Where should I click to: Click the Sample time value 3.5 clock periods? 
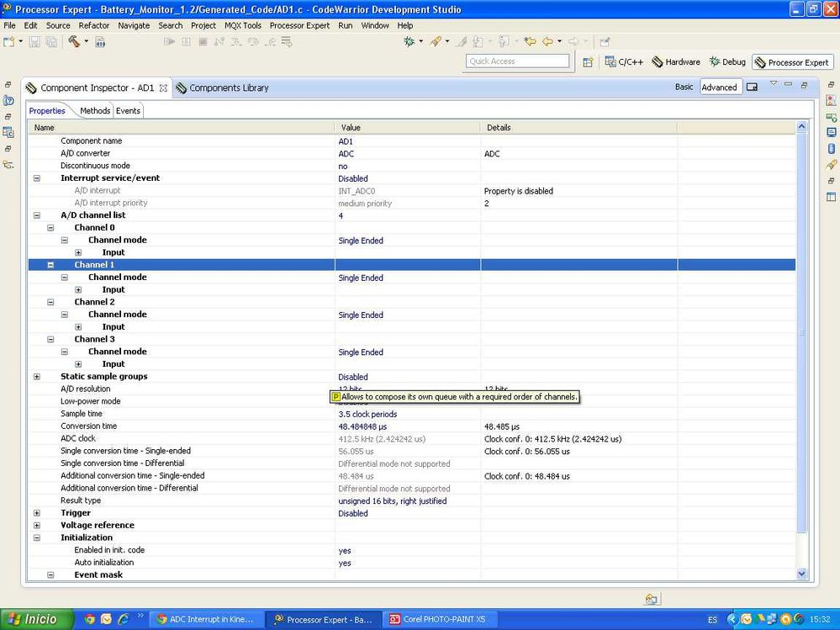click(367, 414)
